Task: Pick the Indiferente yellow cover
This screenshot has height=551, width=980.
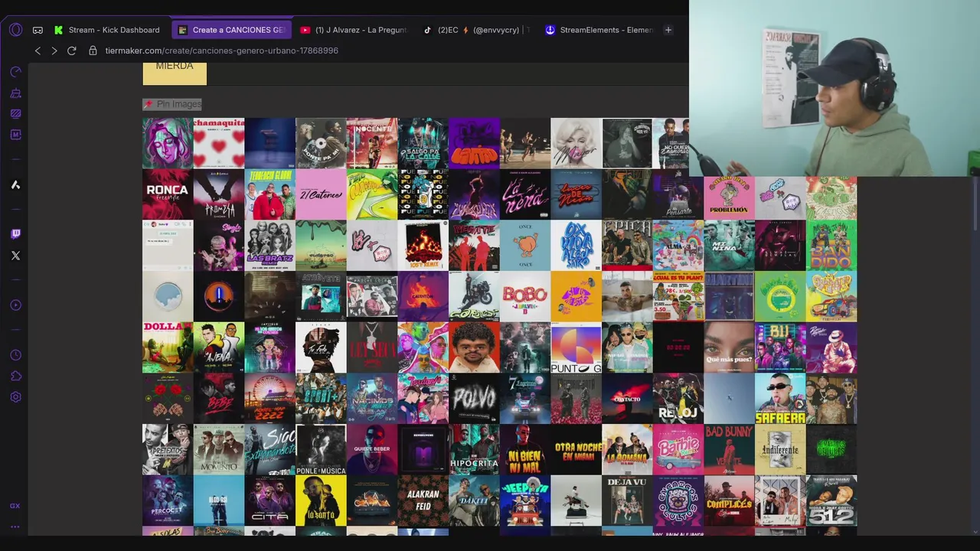Action: point(780,450)
